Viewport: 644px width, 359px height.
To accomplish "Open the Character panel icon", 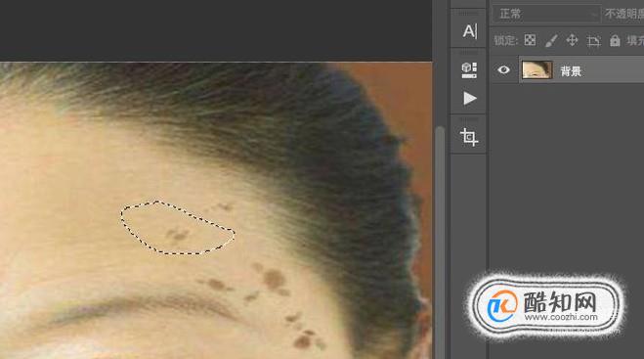I will [x=470, y=31].
